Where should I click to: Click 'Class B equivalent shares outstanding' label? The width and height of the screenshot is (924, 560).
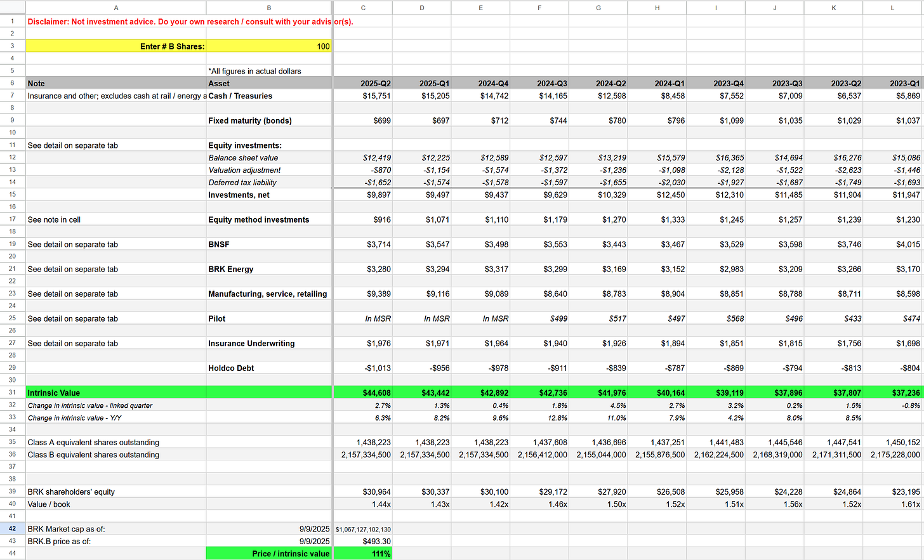pos(93,455)
